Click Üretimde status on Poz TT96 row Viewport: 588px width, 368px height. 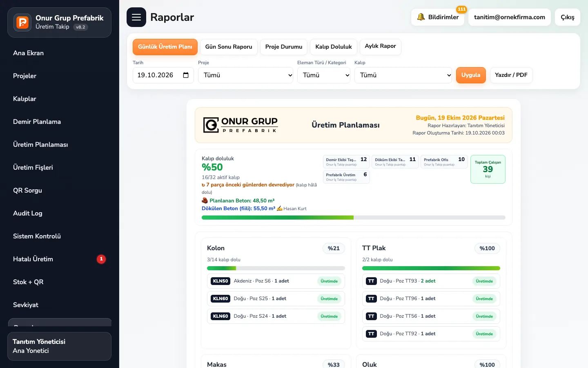coord(484,299)
